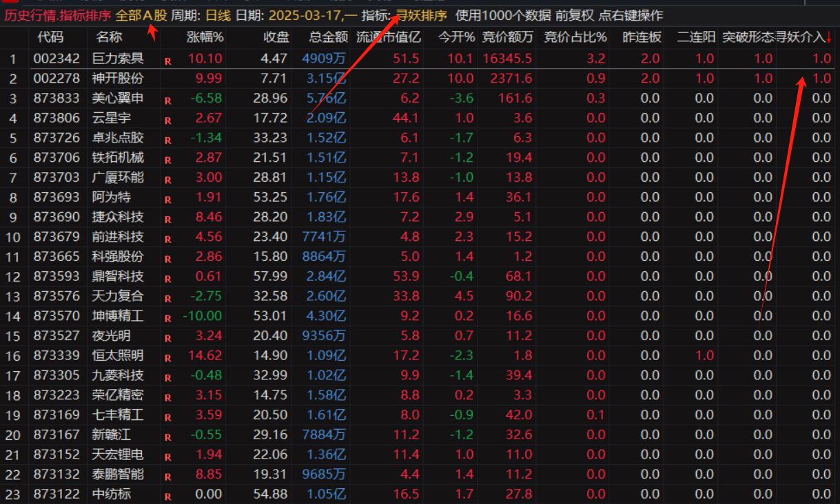Click the R marker next to 中纺标
Viewport: 840px width, 504px height.
(x=167, y=496)
